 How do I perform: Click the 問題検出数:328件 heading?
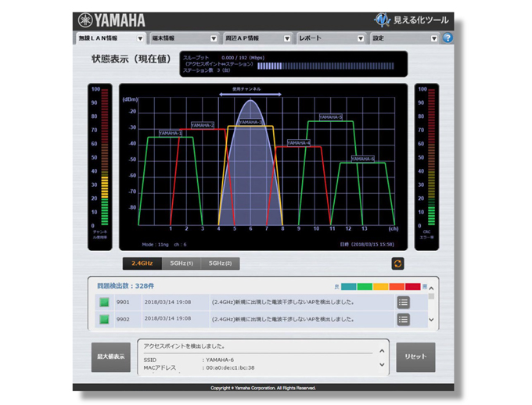point(125,286)
